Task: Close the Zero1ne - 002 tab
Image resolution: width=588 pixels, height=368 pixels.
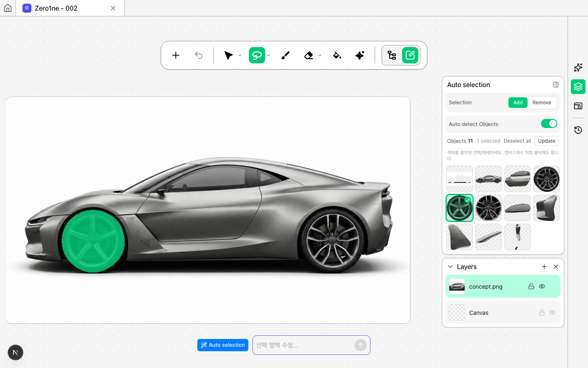Action: coord(113,8)
